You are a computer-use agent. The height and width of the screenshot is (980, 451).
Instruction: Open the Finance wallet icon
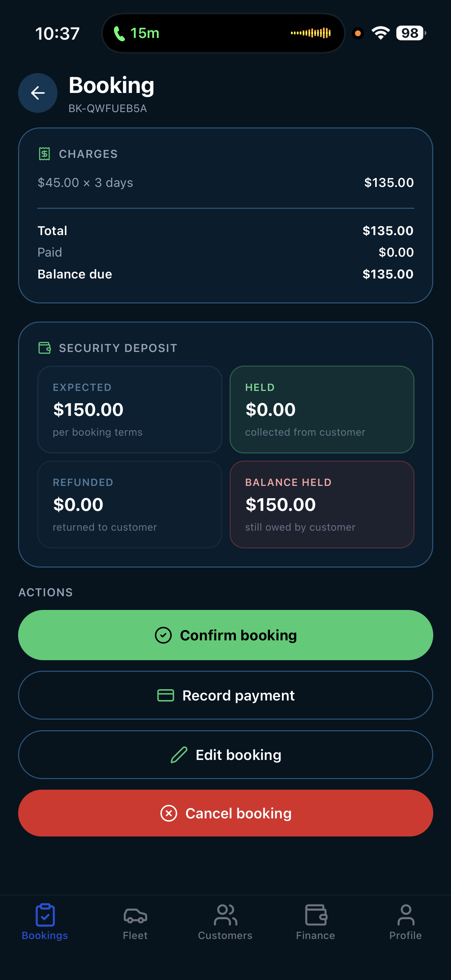[316, 915]
